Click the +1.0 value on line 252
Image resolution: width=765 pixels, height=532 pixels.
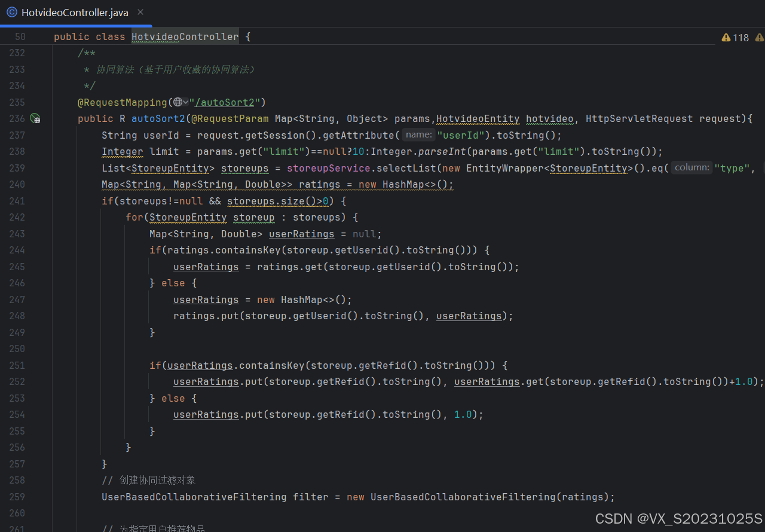point(741,381)
